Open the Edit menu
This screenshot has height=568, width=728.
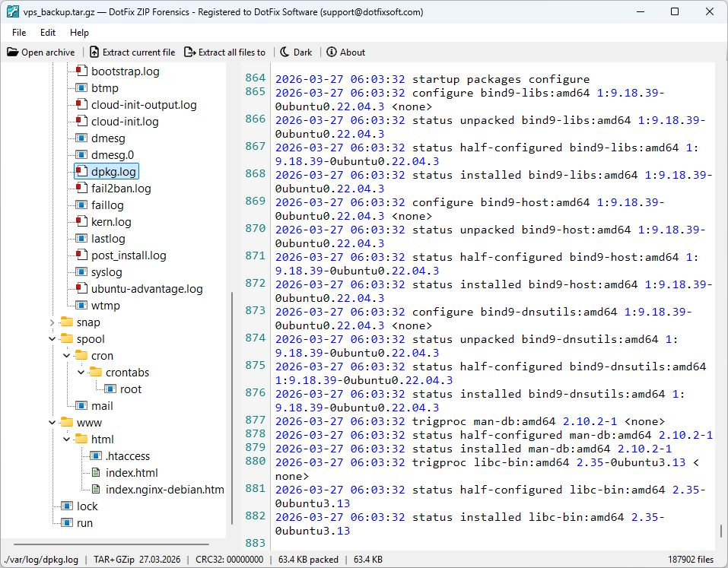coord(48,33)
